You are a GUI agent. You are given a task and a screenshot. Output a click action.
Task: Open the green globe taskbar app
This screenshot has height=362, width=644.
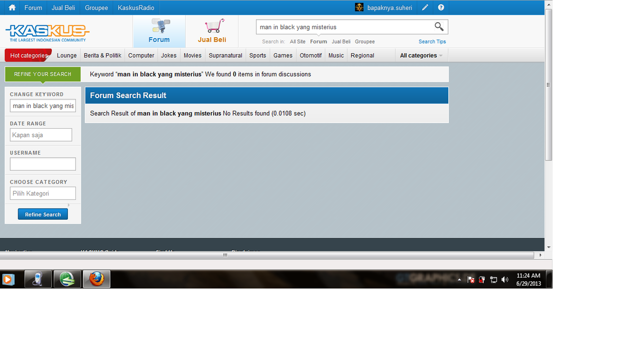click(x=67, y=279)
